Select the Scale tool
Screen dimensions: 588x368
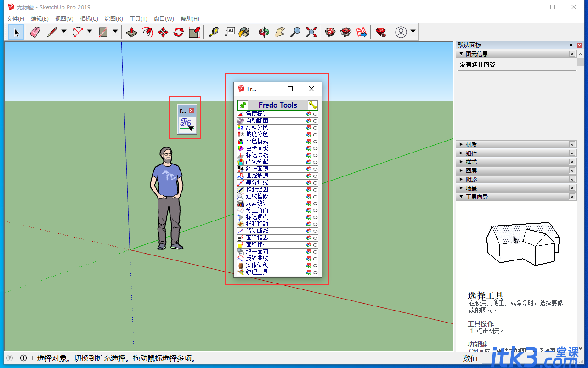194,32
